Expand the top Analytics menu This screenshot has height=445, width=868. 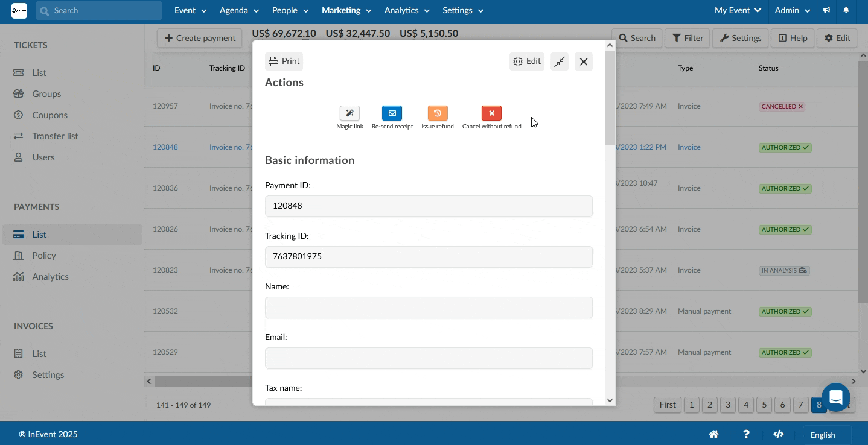[407, 10]
